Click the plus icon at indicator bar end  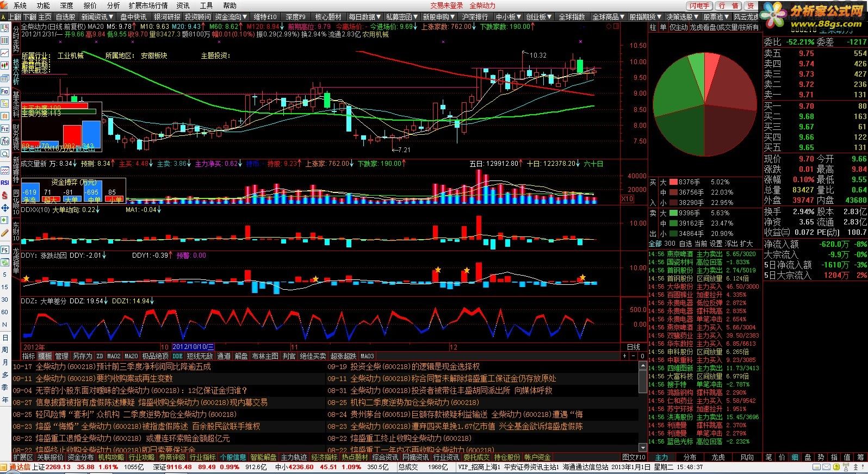(x=625, y=356)
